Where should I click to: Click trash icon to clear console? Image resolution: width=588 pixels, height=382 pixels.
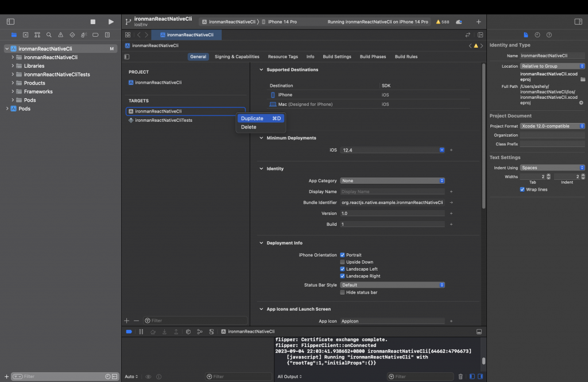coord(461,377)
